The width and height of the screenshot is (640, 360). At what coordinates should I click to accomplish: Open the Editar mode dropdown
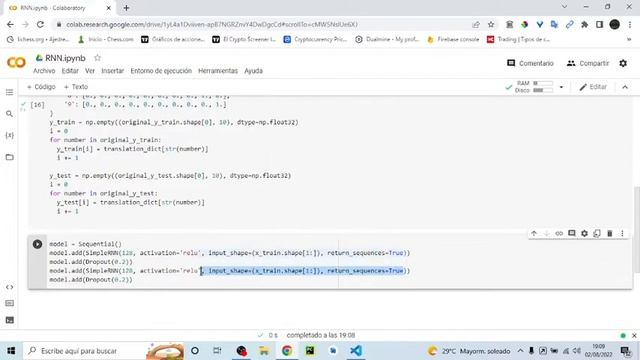(593, 87)
